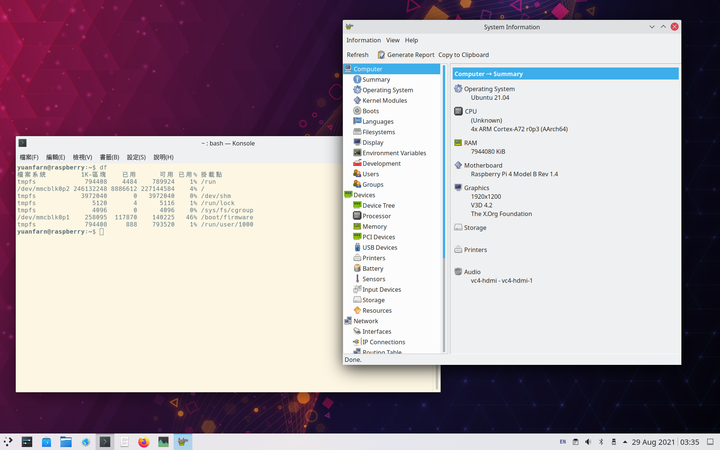Image resolution: width=720 pixels, height=450 pixels.
Task: Select the USB Devices entry
Action: coord(379,247)
